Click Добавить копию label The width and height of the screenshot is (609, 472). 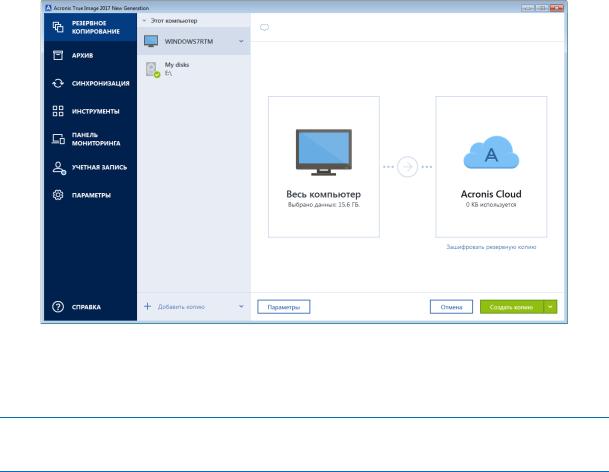(x=181, y=307)
